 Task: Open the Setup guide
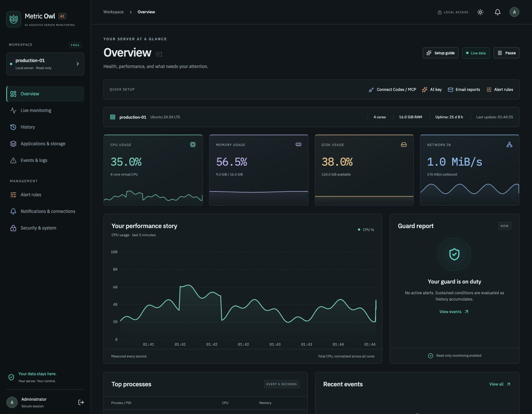[441, 53]
